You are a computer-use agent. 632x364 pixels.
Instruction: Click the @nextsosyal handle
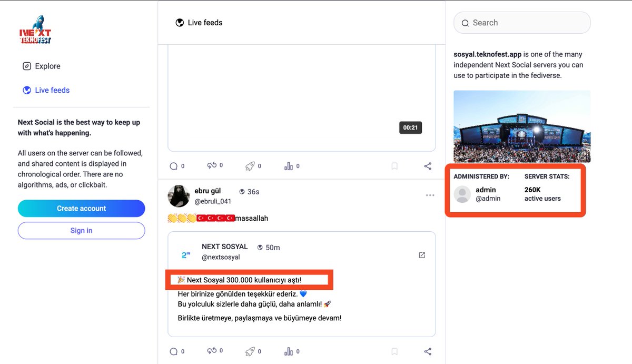tap(221, 257)
